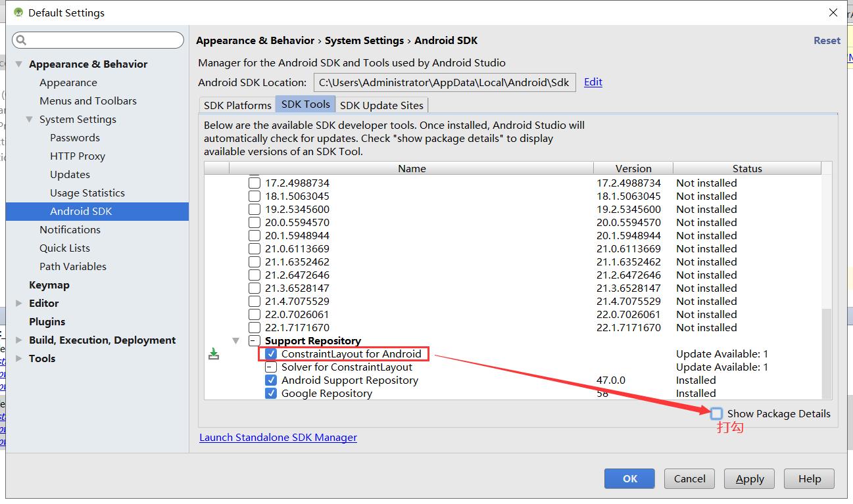Tick the 20.0.5594570 checkbox
The image size is (853, 504).
[255, 223]
